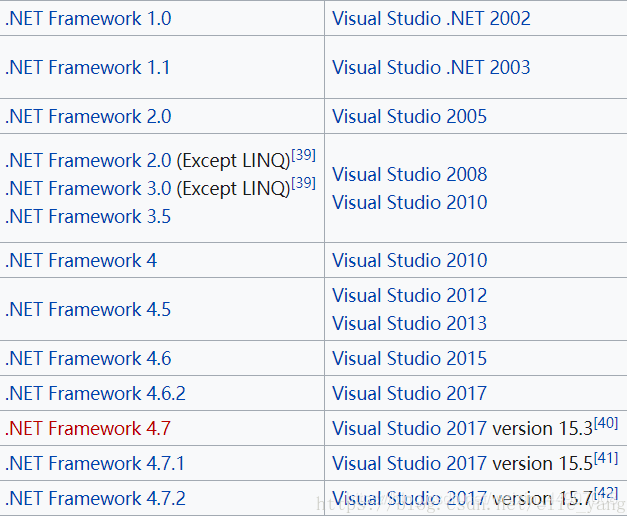Open the Visual Studio 2015 link

[409, 358]
